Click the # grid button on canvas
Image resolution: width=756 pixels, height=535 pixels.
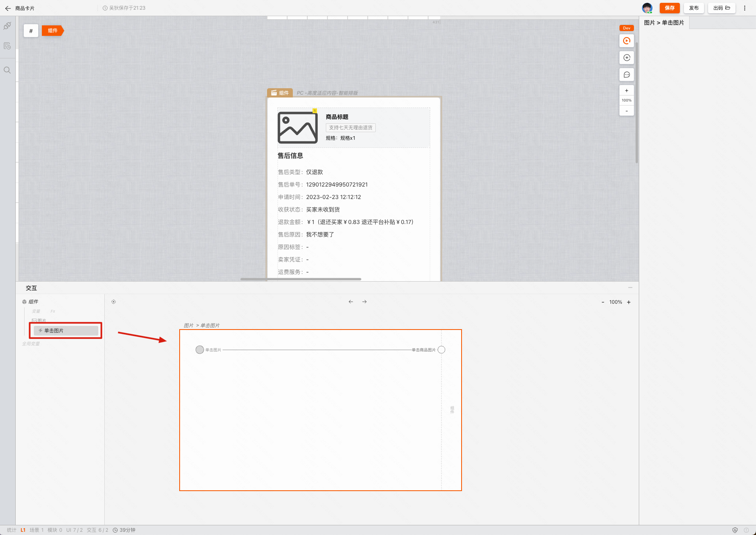click(31, 31)
